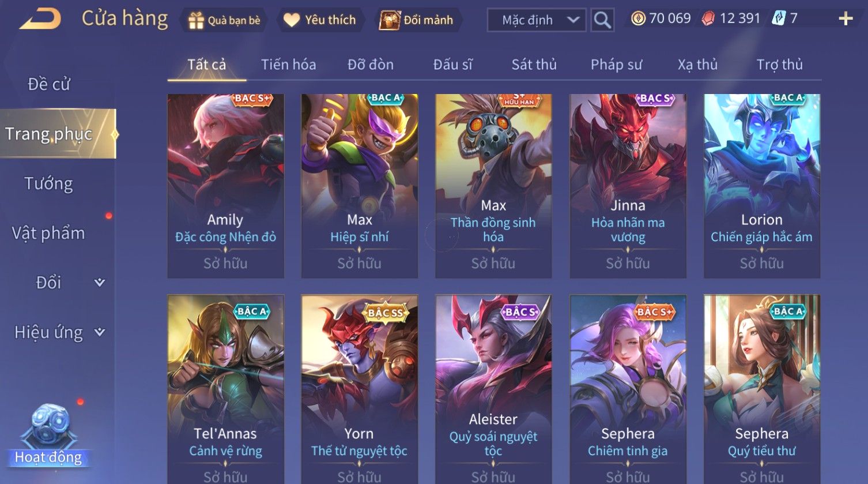Viewport: 868px width, 484px height.
Task: Click the blue voucher ticket icon
Action: click(x=779, y=18)
